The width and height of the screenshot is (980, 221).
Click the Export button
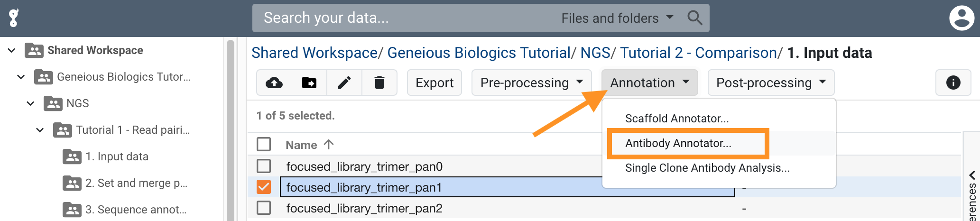[435, 83]
